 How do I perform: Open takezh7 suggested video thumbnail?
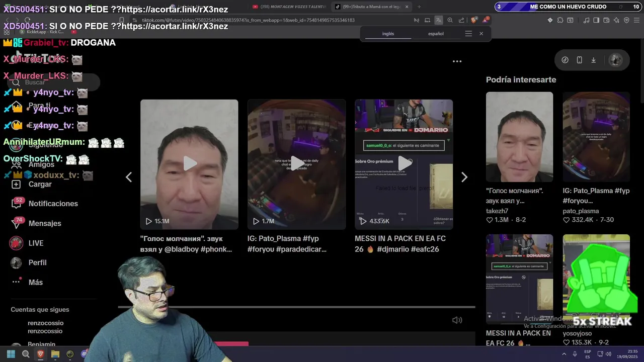519,137
